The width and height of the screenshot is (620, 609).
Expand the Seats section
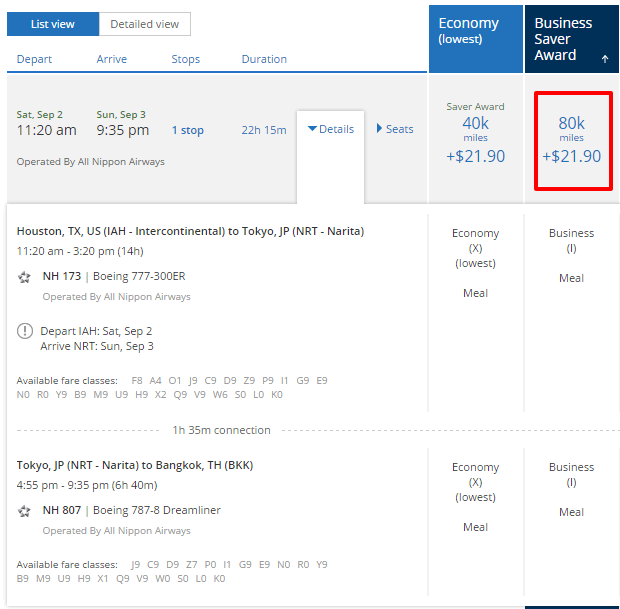395,129
